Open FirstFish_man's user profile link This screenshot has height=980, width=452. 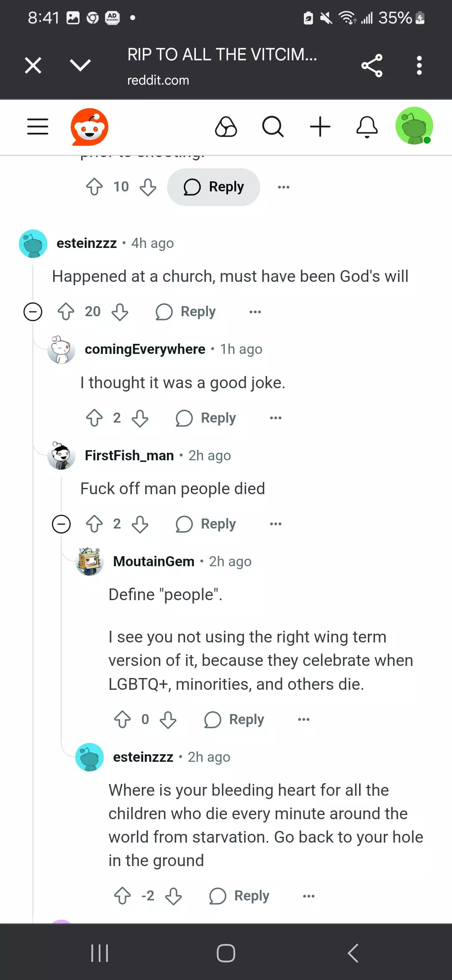point(129,455)
